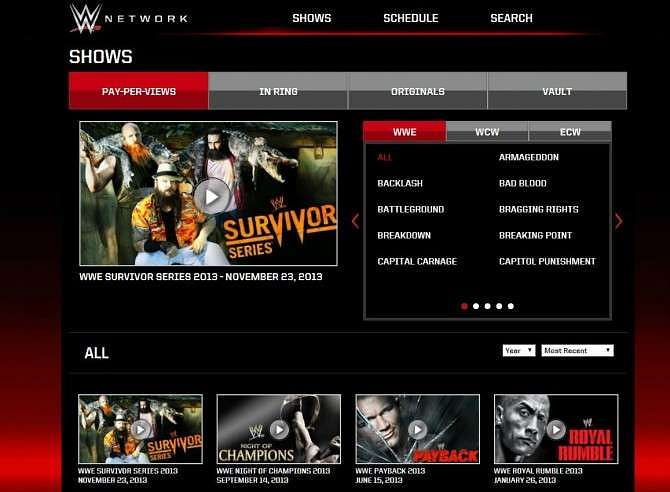Open the Most Recent sort dropdown
The width and height of the screenshot is (670, 492).
pos(577,351)
